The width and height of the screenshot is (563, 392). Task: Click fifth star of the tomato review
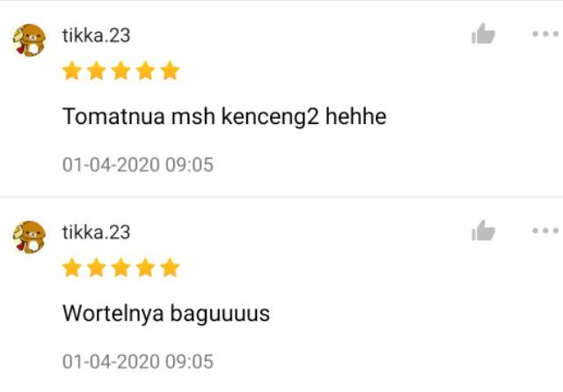170,70
